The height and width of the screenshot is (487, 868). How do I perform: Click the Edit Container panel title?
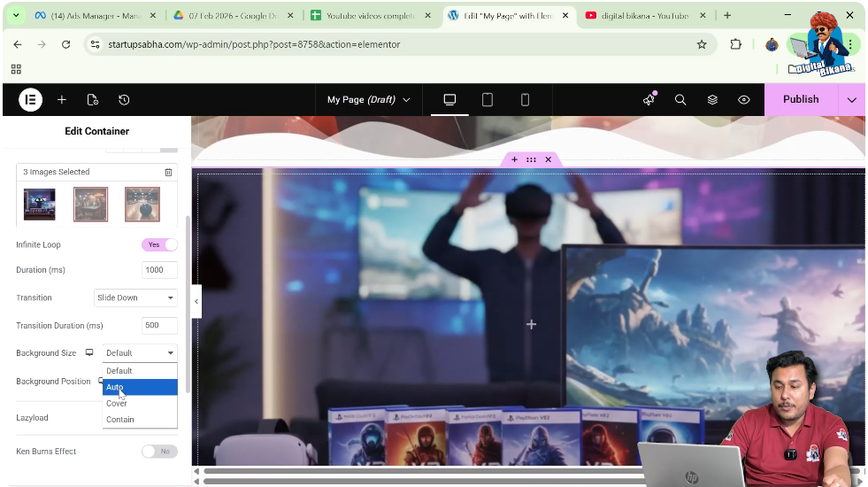(x=96, y=131)
